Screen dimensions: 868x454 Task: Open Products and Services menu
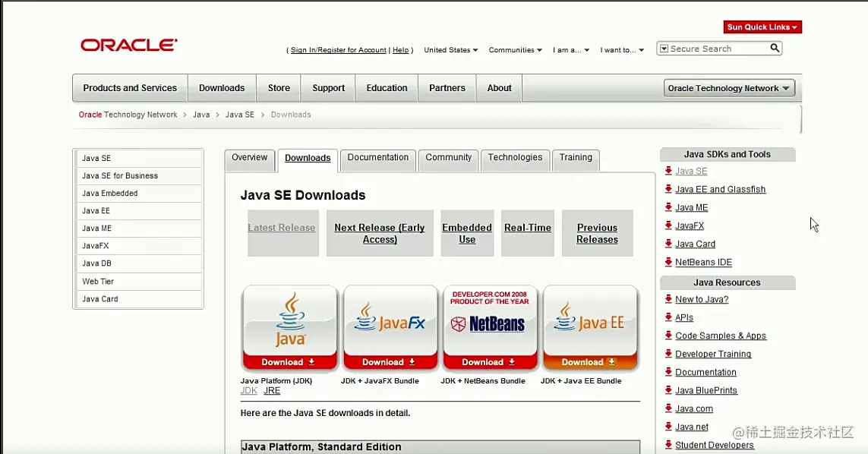tap(130, 88)
